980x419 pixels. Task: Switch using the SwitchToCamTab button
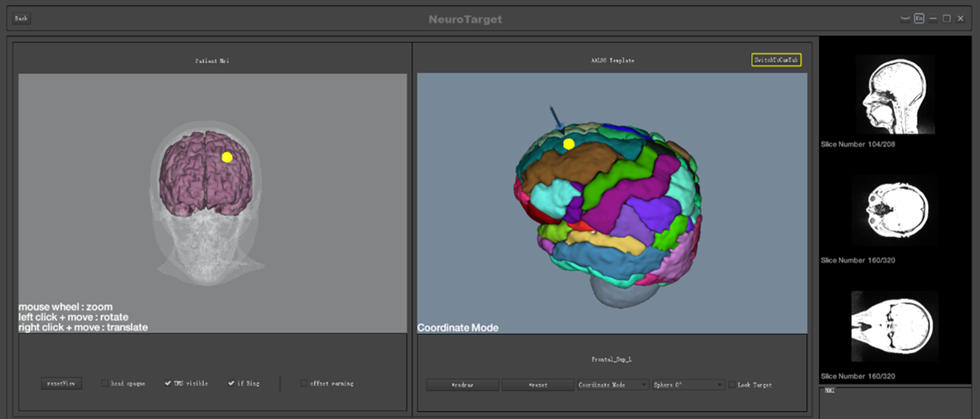coord(776,60)
